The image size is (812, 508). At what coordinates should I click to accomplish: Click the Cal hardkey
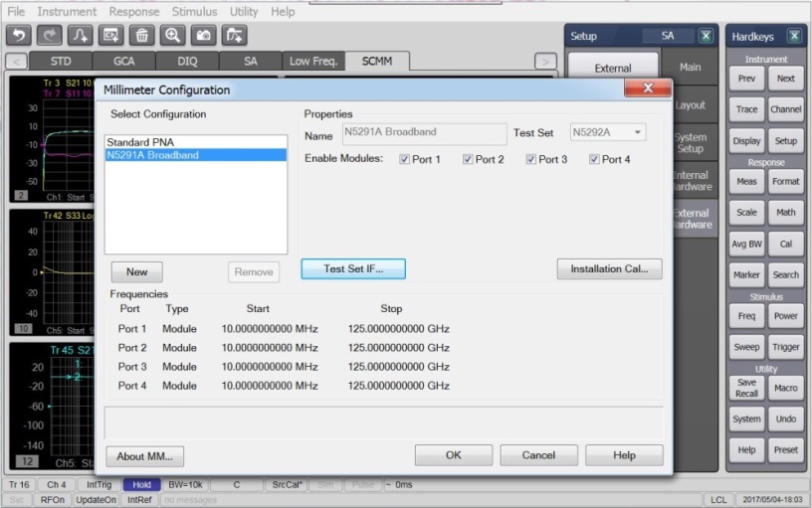click(x=785, y=245)
